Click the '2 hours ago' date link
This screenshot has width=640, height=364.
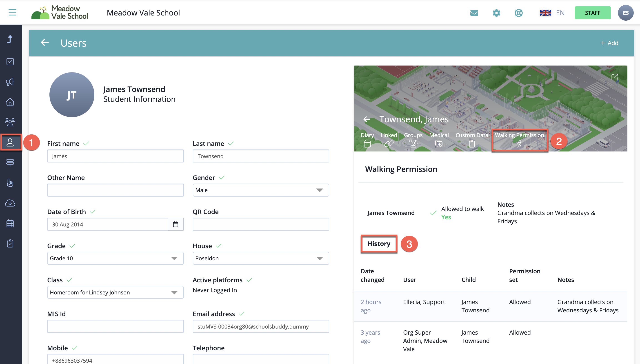(x=371, y=306)
